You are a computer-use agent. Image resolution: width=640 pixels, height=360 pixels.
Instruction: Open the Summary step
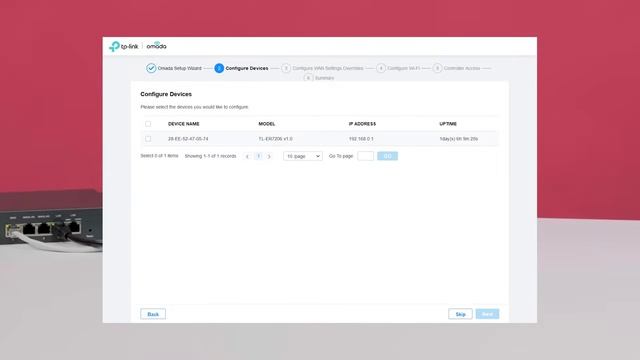[319, 78]
